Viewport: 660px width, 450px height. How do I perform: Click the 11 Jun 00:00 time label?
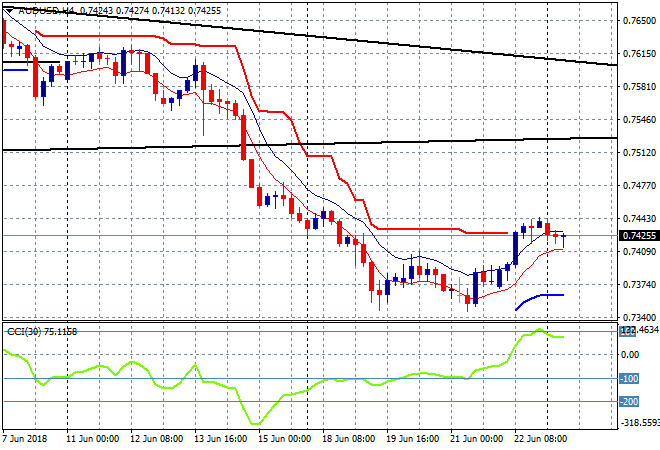93,439
